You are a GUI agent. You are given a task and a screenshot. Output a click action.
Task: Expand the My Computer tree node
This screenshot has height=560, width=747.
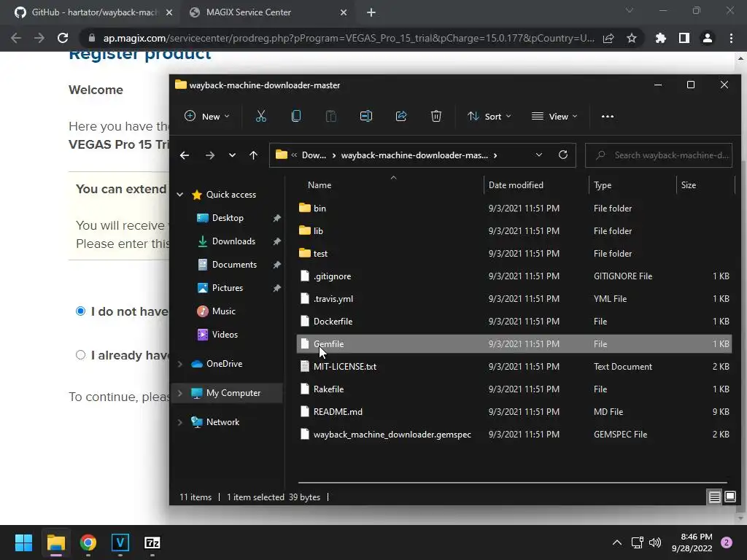(x=180, y=393)
